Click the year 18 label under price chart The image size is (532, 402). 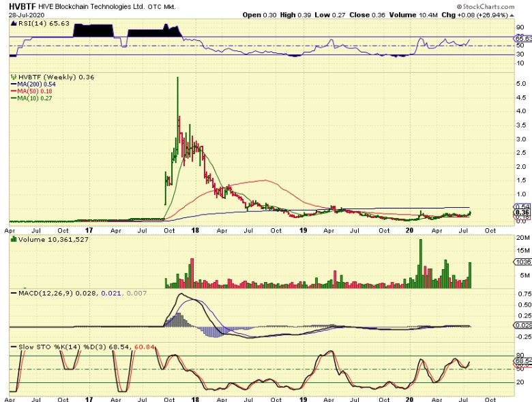pyautogui.click(x=195, y=230)
